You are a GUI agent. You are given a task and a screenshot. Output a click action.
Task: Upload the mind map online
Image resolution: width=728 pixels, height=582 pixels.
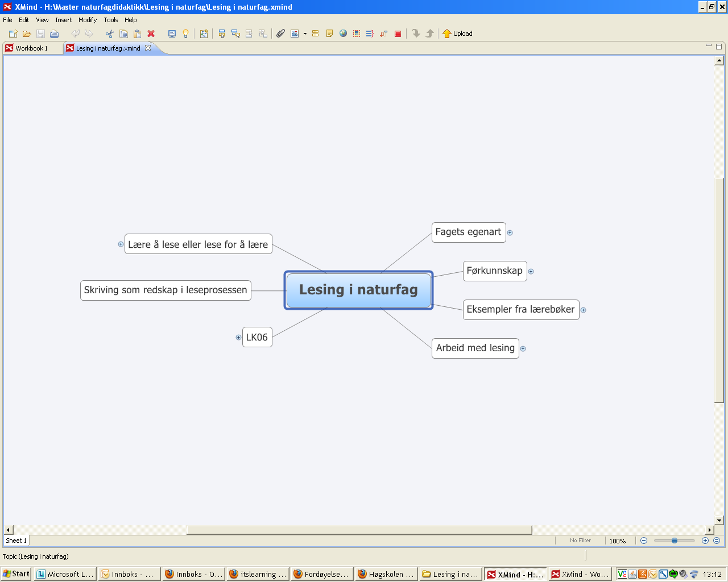(x=457, y=34)
